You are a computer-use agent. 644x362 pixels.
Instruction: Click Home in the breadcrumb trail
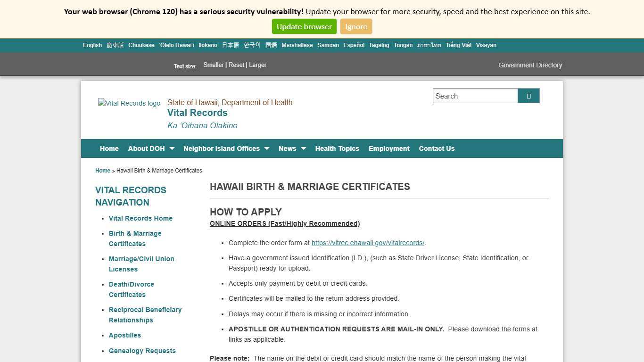coord(102,170)
